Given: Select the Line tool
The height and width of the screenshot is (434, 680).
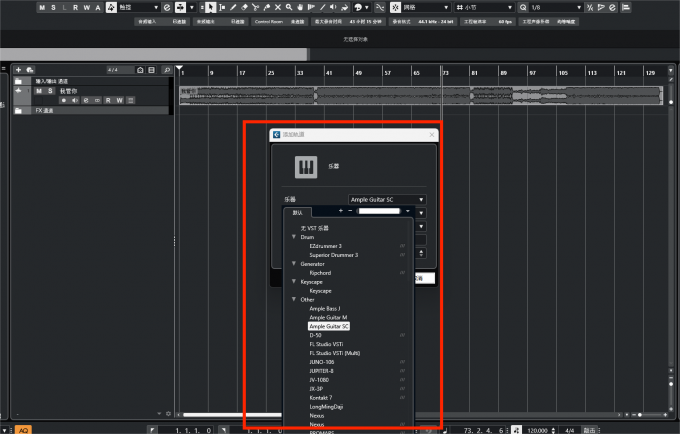Looking at the screenshot, I should 323,7.
